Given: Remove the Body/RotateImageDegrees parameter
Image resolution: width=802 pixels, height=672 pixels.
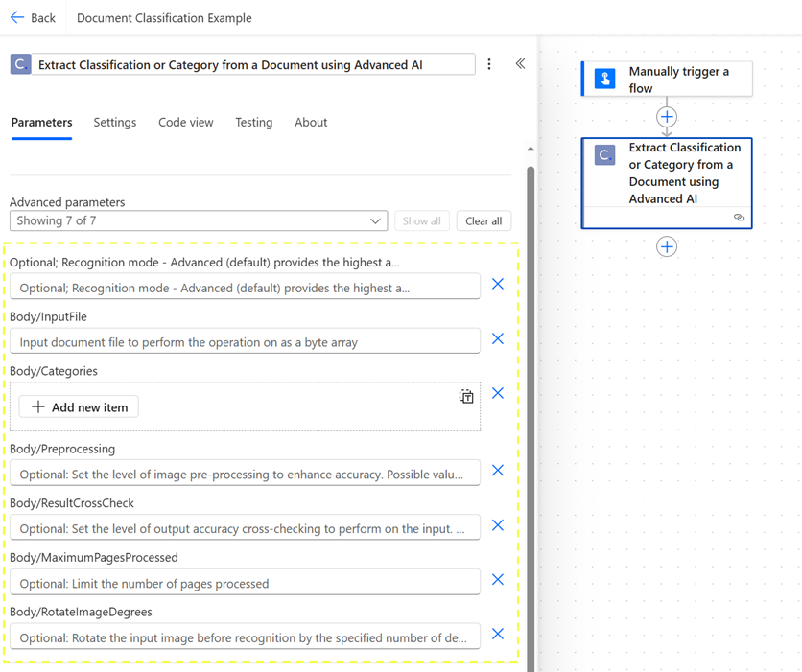Looking at the screenshot, I should pos(497,634).
